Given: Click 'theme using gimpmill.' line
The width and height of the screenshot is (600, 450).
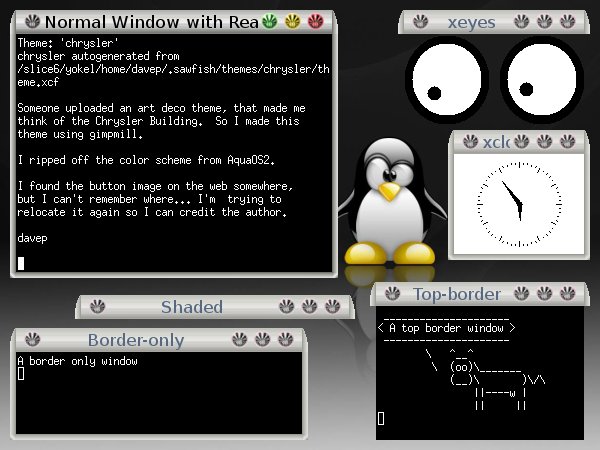Looking at the screenshot, I should click(80, 134).
